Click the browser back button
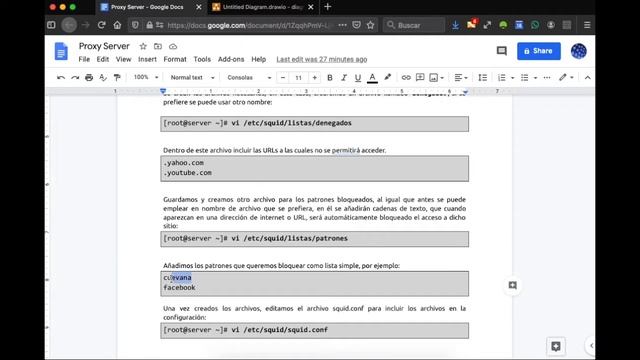This screenshot has width=640, height=360. point(69,25)
